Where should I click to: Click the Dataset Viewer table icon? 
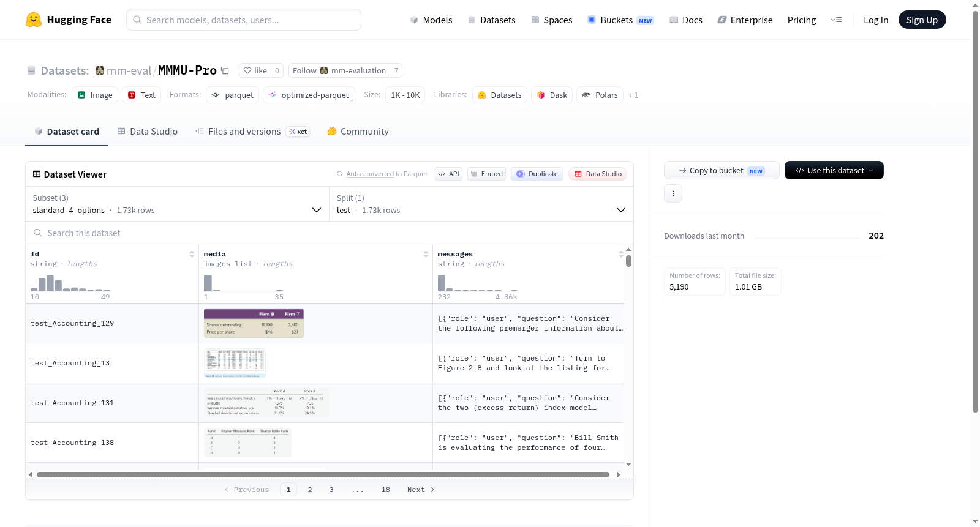(x=37, y=174)
